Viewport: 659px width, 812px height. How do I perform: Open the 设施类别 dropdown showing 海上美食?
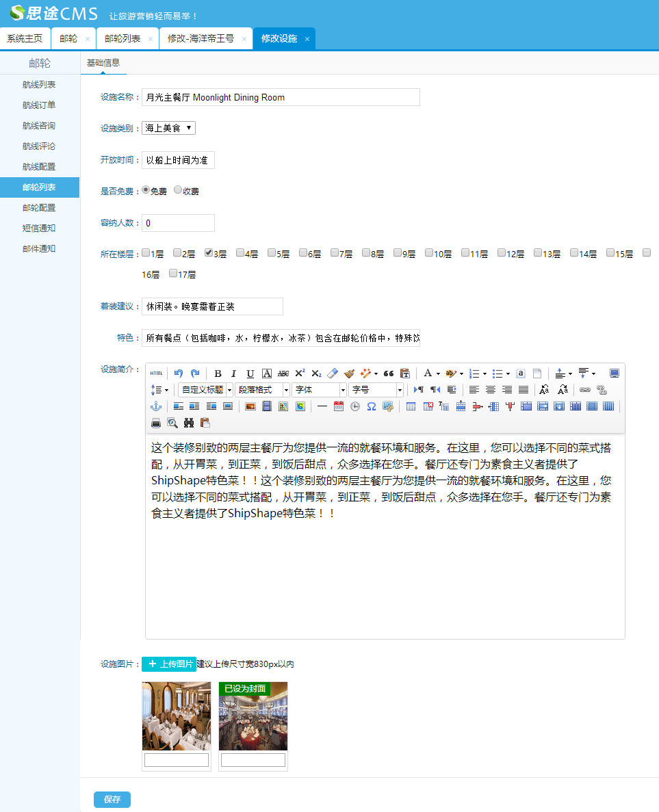tap(168, 128)
